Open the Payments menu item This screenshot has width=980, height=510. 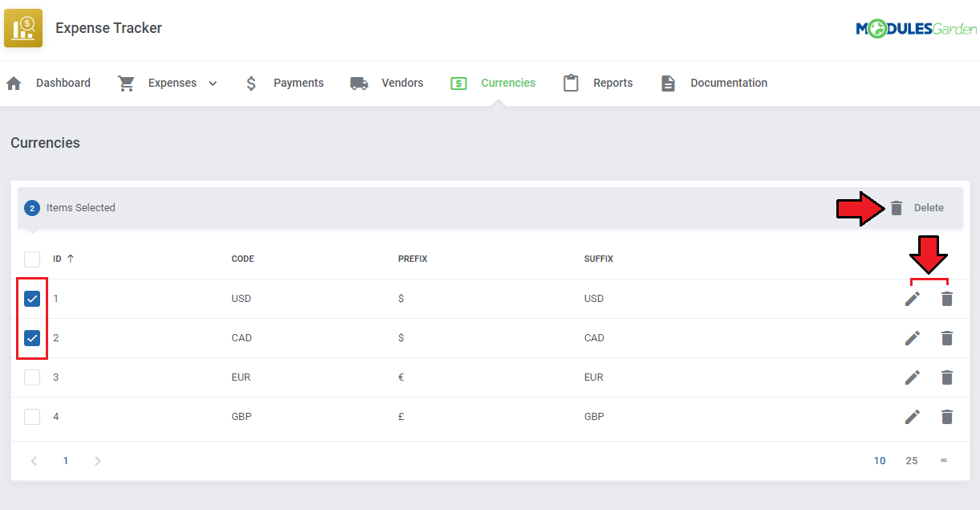[x=299, y=83]
